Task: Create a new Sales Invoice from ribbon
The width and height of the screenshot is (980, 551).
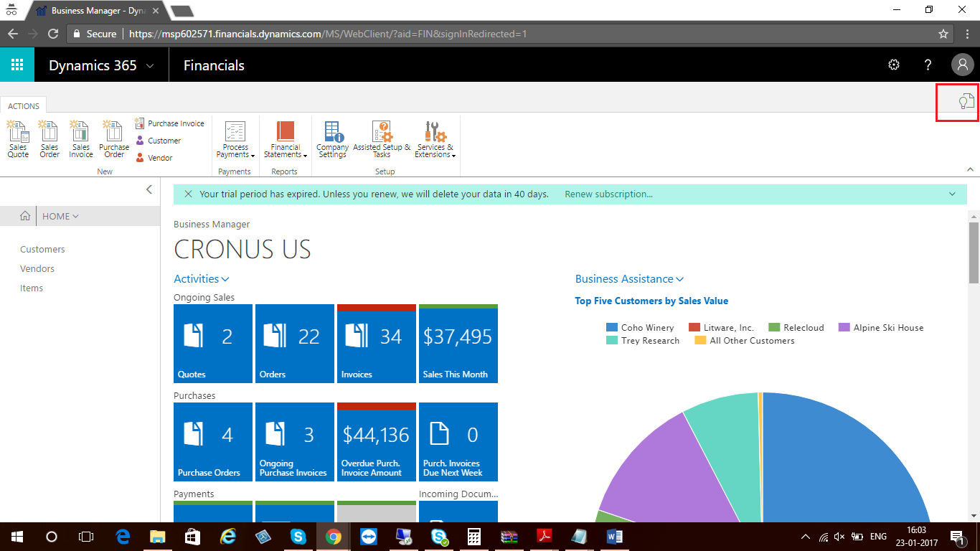Action: coord(81,140)
